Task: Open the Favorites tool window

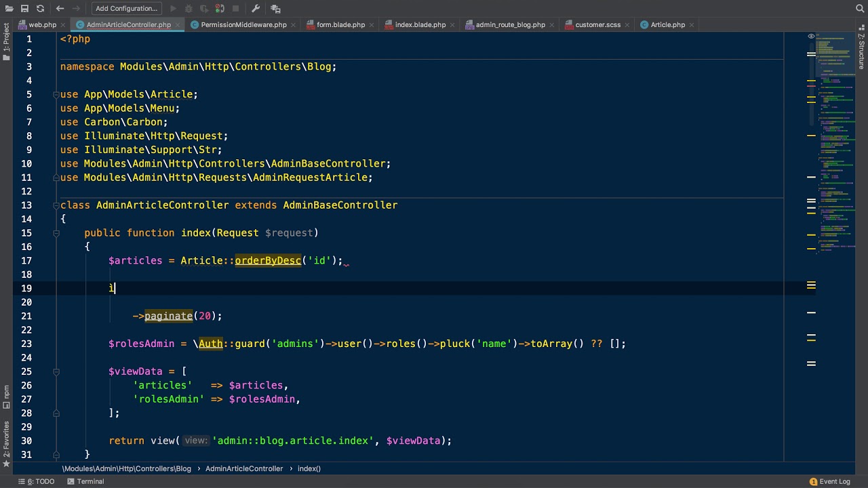Action: tap(6, 443)
